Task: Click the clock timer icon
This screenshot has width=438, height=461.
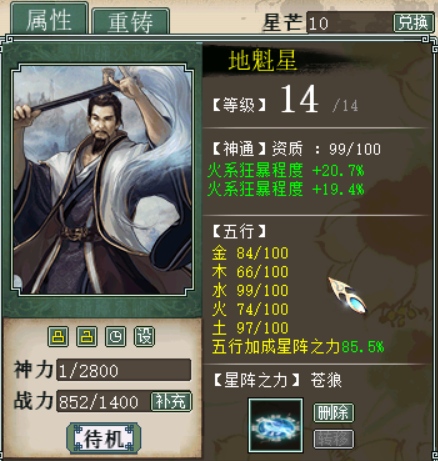Action: [x=116, y=336]
